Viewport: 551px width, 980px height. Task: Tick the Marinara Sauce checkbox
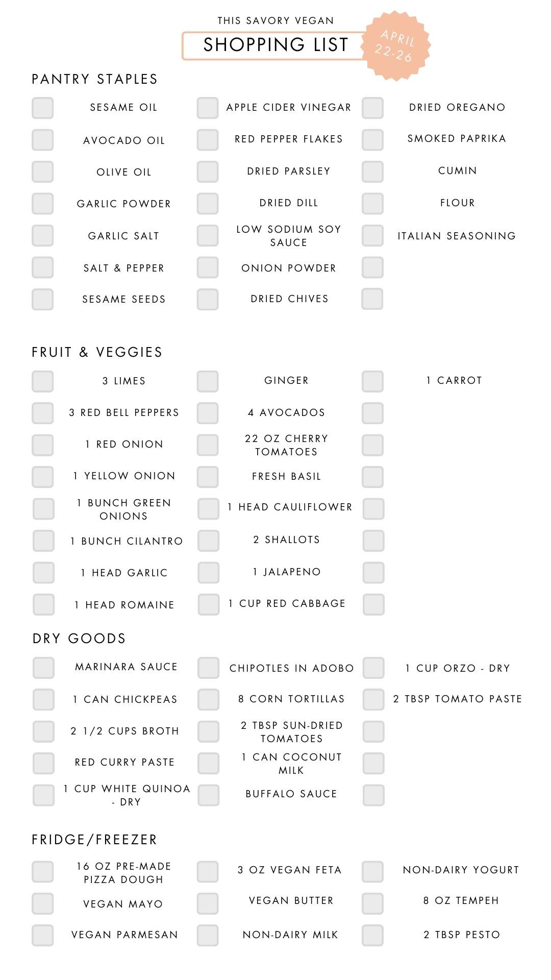click(44, 668)
